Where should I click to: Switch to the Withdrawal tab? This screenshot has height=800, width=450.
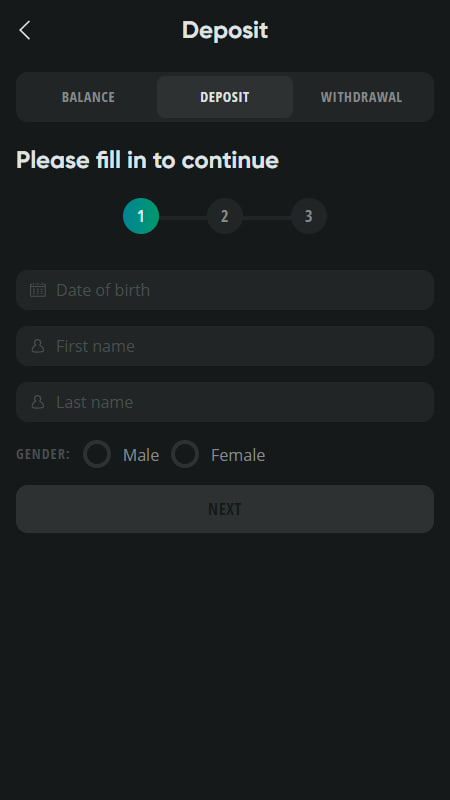pyautogui.click(x=361, y=97)
